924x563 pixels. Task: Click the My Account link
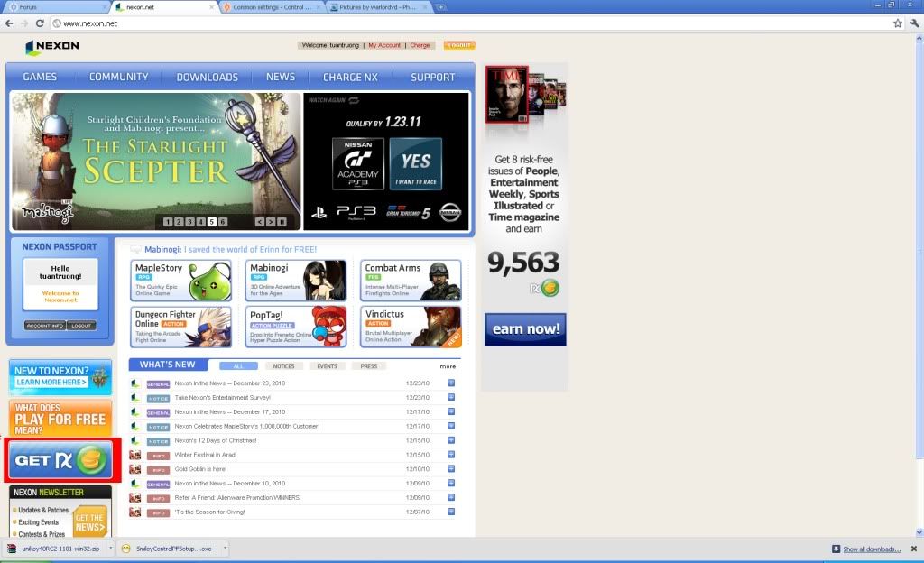click(384, 45)
